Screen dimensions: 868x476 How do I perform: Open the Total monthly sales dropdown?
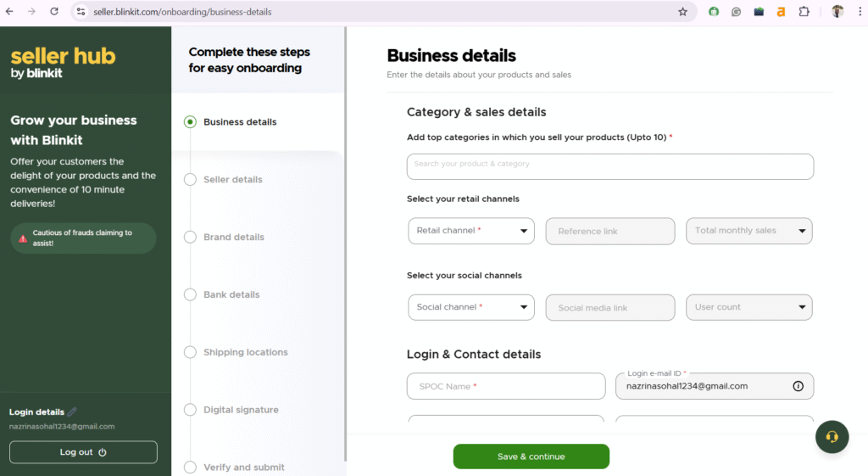[748, 231]
